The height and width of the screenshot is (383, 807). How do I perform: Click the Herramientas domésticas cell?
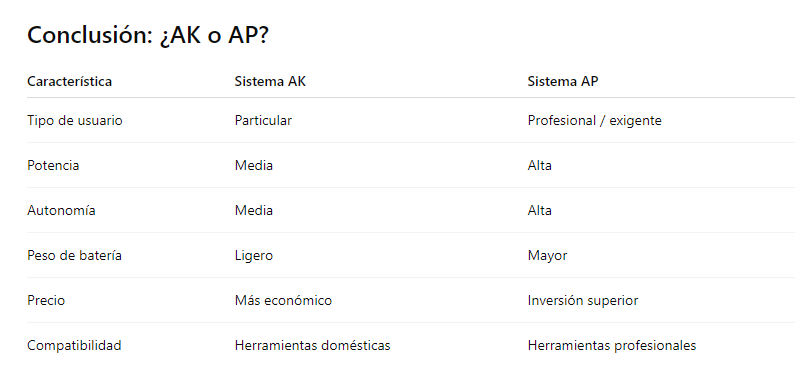click(x=312, y=345)
